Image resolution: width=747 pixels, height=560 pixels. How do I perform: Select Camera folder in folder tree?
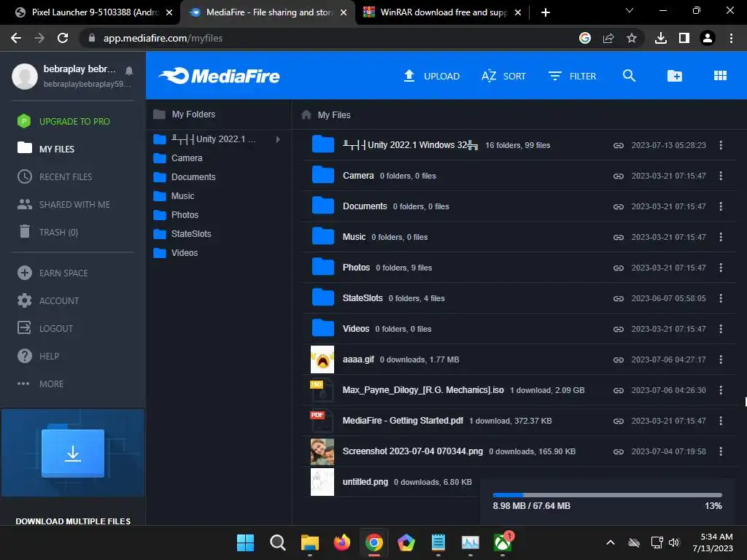178,158
